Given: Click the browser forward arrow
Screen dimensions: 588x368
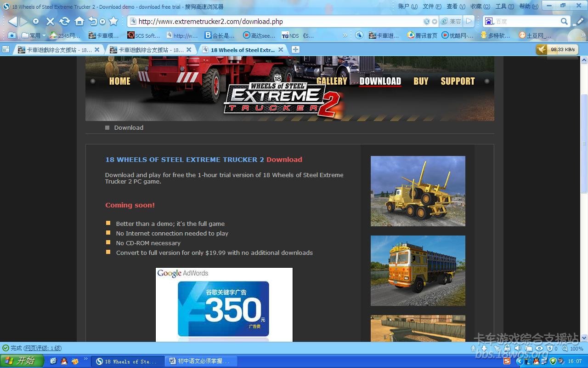Looking at the screenshot, I should [24, 21].
